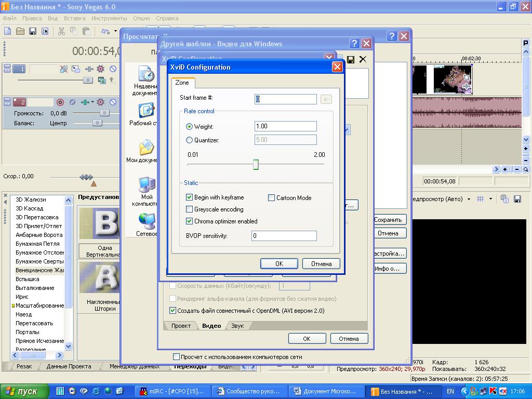Open compositing mode icon on track 1

tap(101, 80)
